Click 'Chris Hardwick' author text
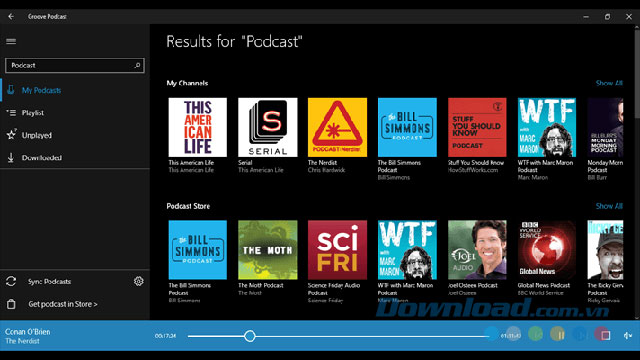The width and height of the screenshot is (640, 360). pyautogui.click(x=326, y=170)
